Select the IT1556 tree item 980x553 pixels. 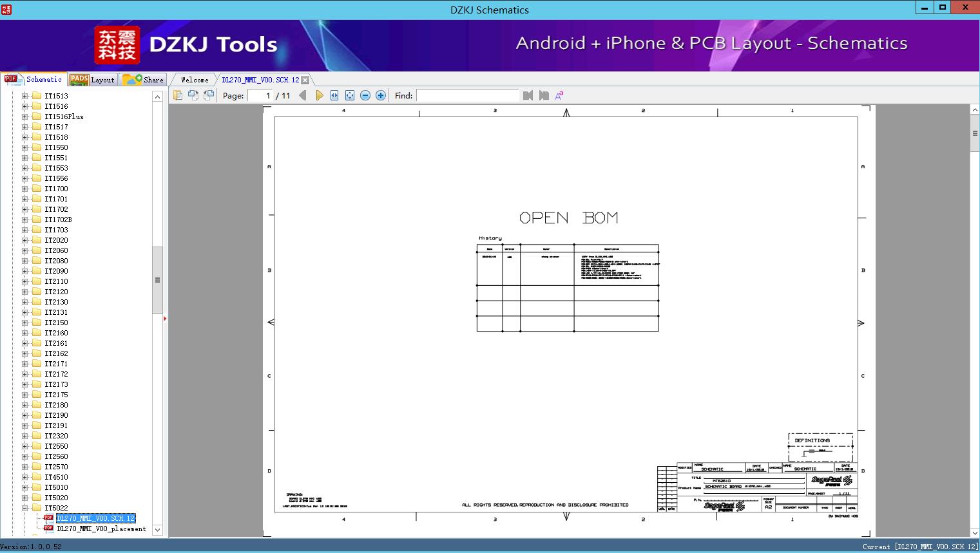(56, 178)
